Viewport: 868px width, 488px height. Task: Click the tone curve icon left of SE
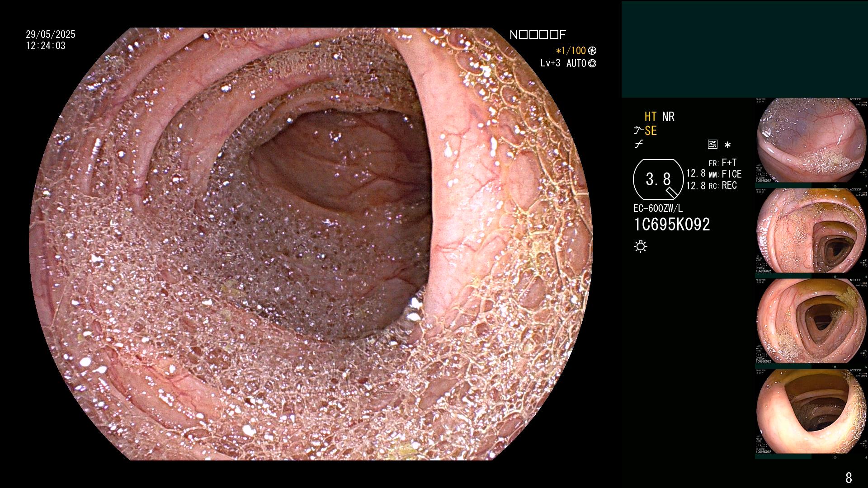[x=638, y=131]
